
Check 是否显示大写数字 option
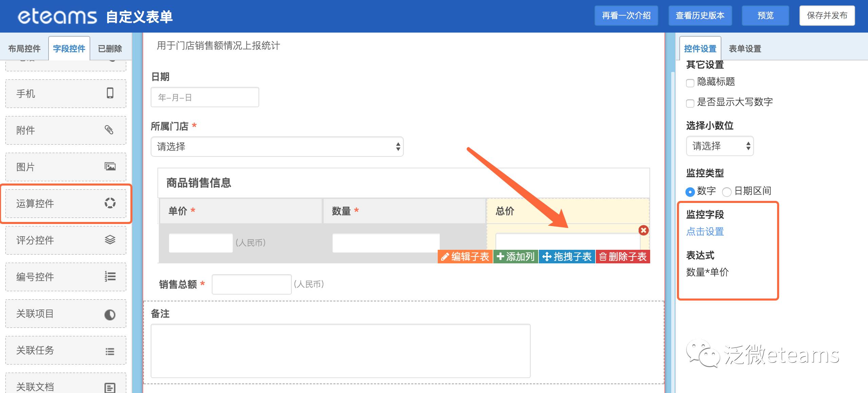pos(690,103)
